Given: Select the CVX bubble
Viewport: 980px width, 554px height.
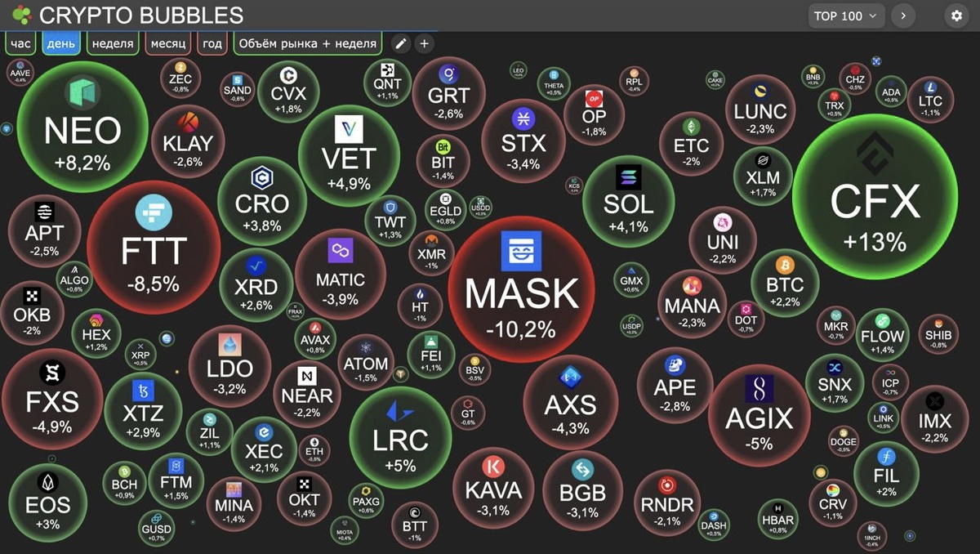Looking at the screenshot, I should click(288, 92).
